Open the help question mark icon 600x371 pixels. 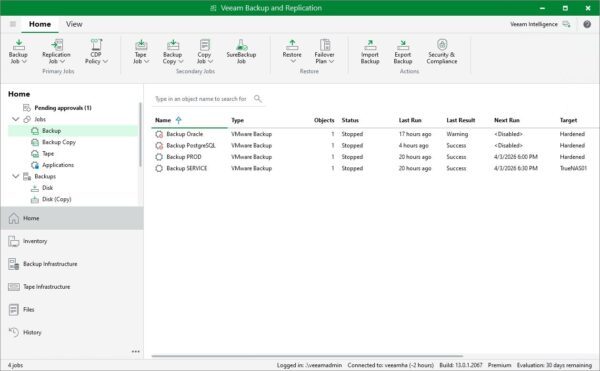(587, 24)
